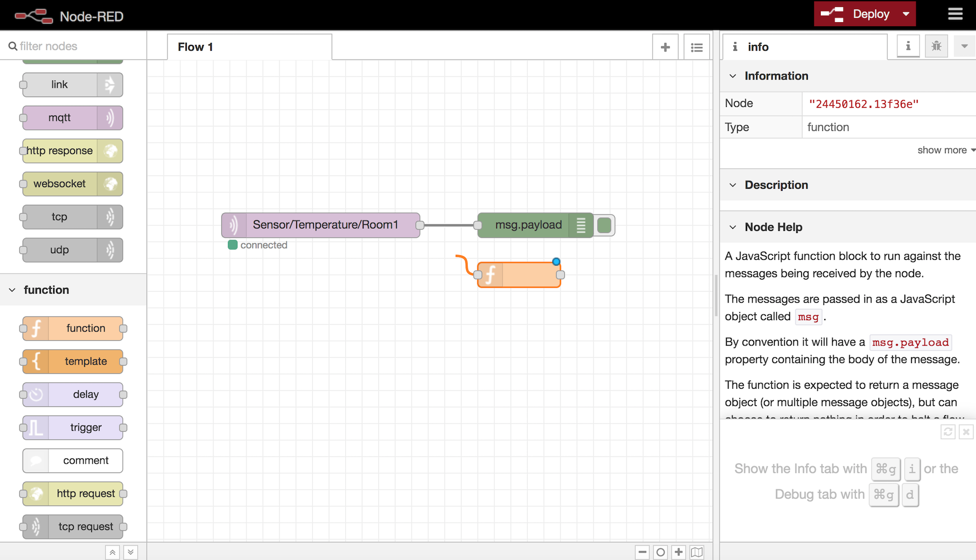
Task: Toggle the msg.payload debug node button
Action: point(604,225)
